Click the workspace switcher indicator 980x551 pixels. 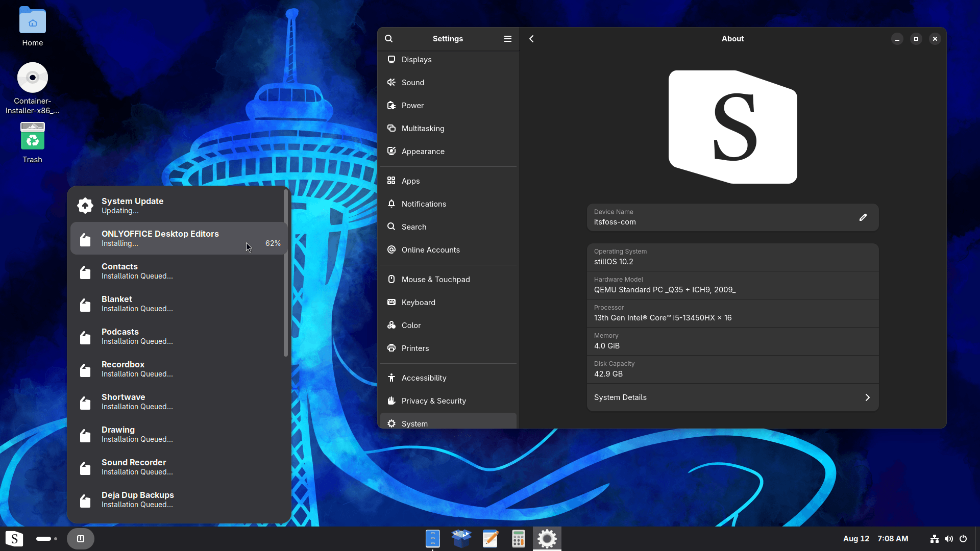coord(46,539)
